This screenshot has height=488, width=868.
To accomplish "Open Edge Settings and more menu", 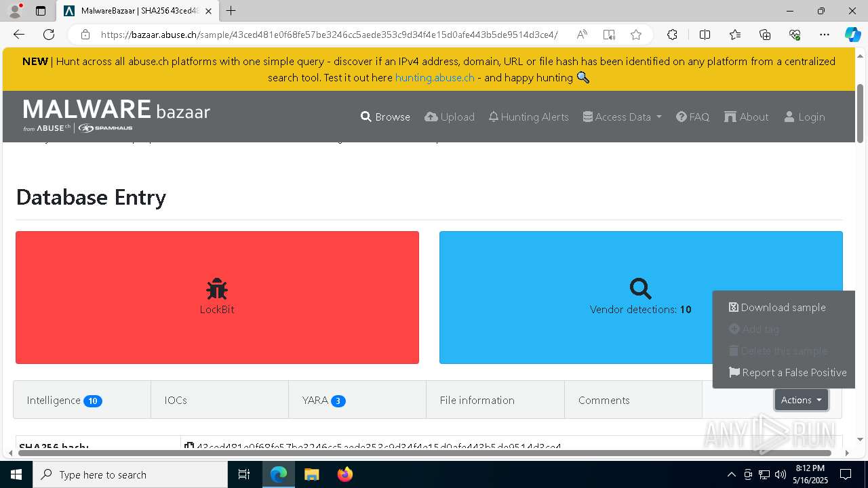I will pyautogui.click(x=825, y=35).
